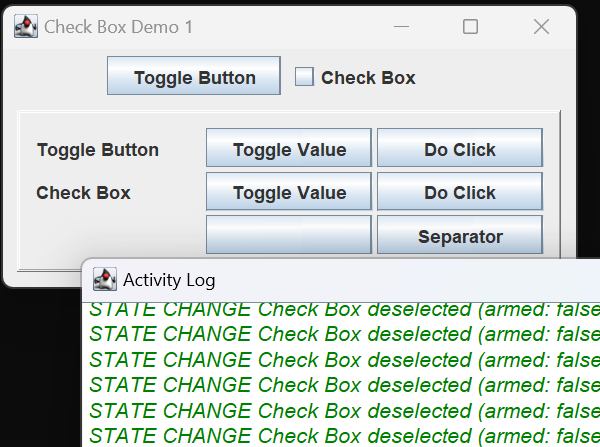
Task: Click the Toggle Button row label
Action: [x=98, y=150]
